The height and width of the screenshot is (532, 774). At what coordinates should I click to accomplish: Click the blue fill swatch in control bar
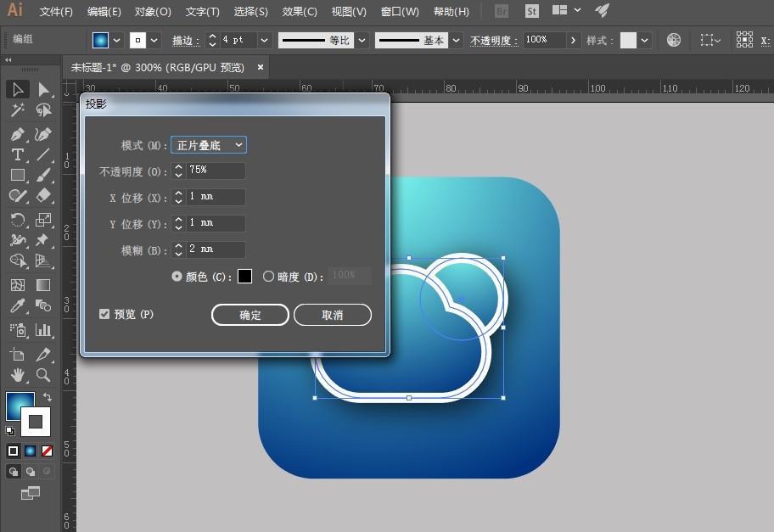pyautogui.click(x=100, y=41)
